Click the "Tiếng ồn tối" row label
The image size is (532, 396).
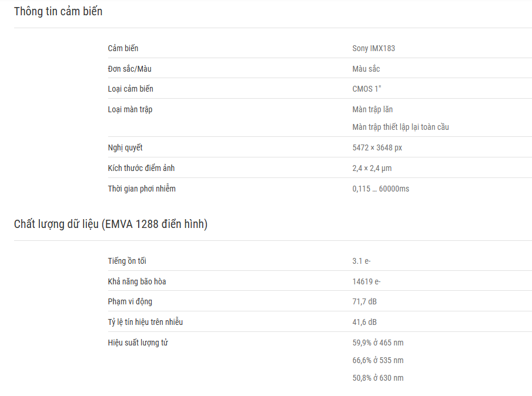[127, 261]
